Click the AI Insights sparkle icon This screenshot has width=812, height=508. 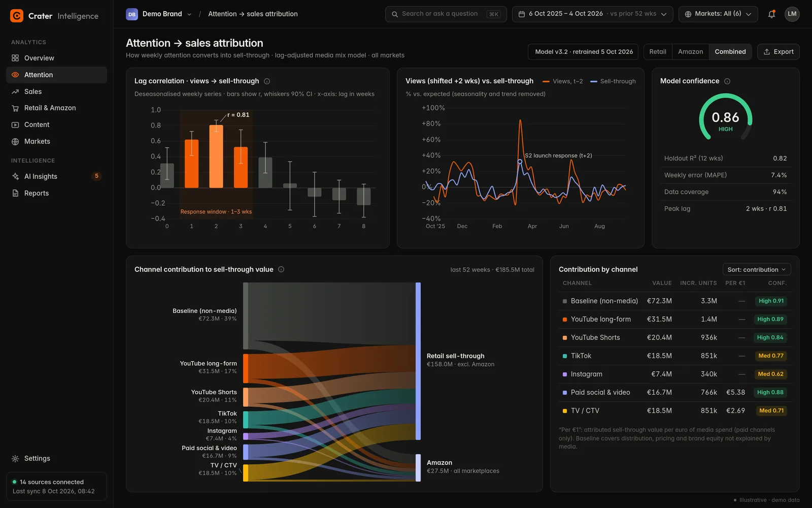tap(15, 176)
